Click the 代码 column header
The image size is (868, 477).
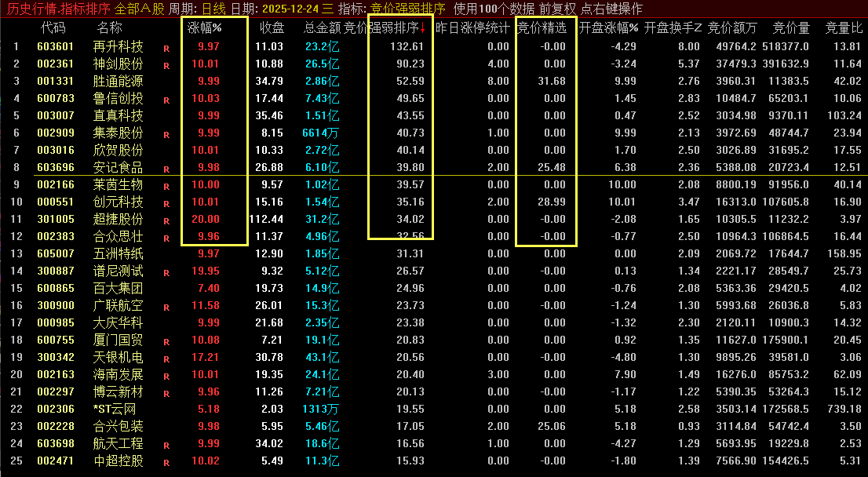pyautogui.click(x=53, y=27)
